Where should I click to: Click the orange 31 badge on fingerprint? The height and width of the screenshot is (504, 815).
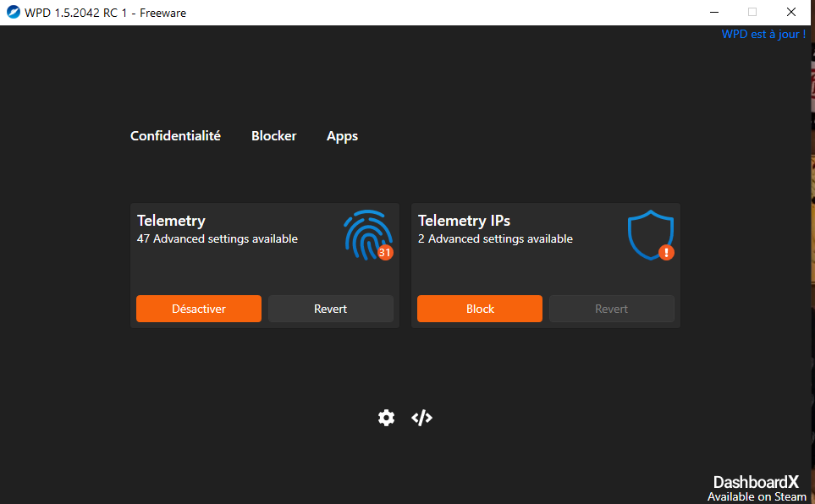click(x=385, y=252)
